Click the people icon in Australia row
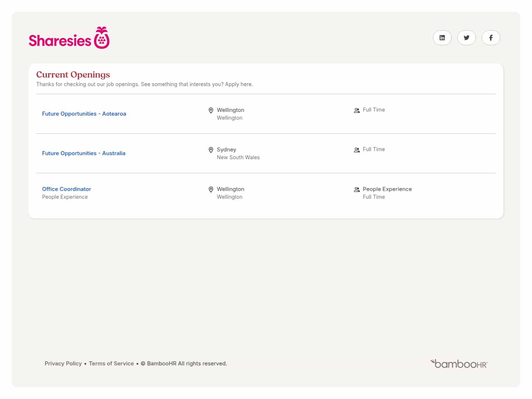The width and height of the screenshot is (532, 399). 357,150
